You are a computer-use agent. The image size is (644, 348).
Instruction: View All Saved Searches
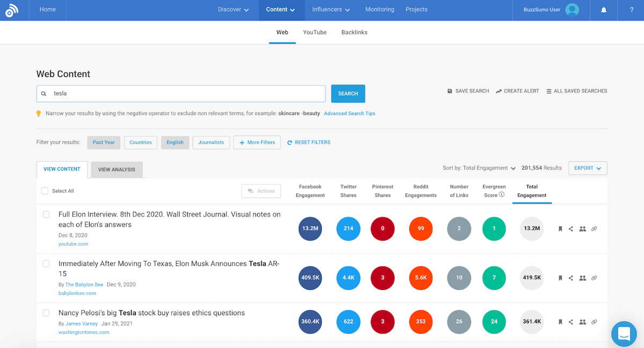point(576,91)
